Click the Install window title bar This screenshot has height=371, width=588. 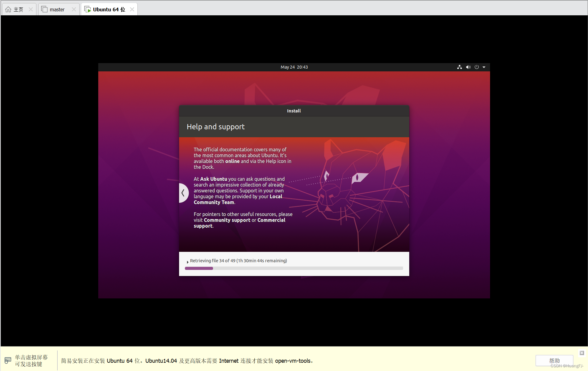pyautogui.click(x=294, y=111)
